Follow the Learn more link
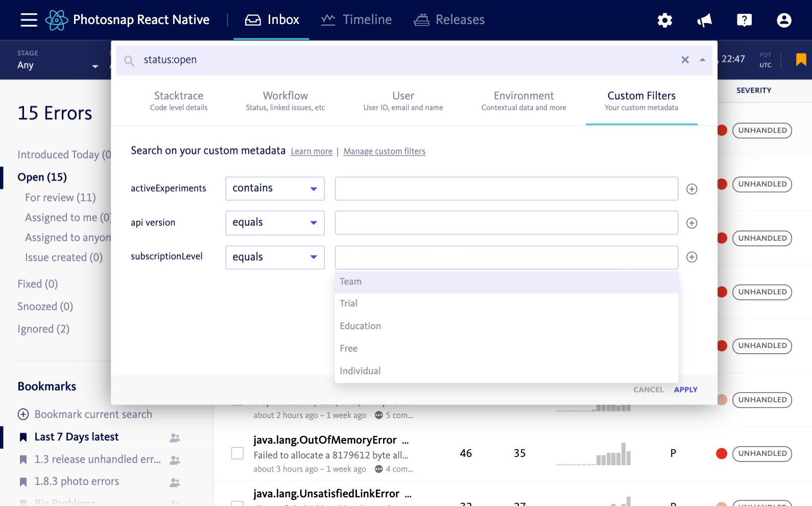 point(312,151)
